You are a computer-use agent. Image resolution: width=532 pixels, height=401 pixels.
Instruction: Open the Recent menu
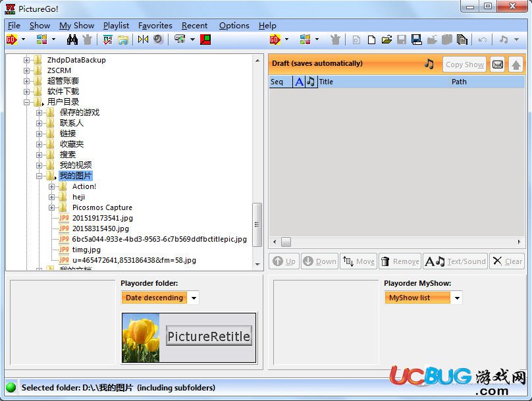[x=194, y=26]
